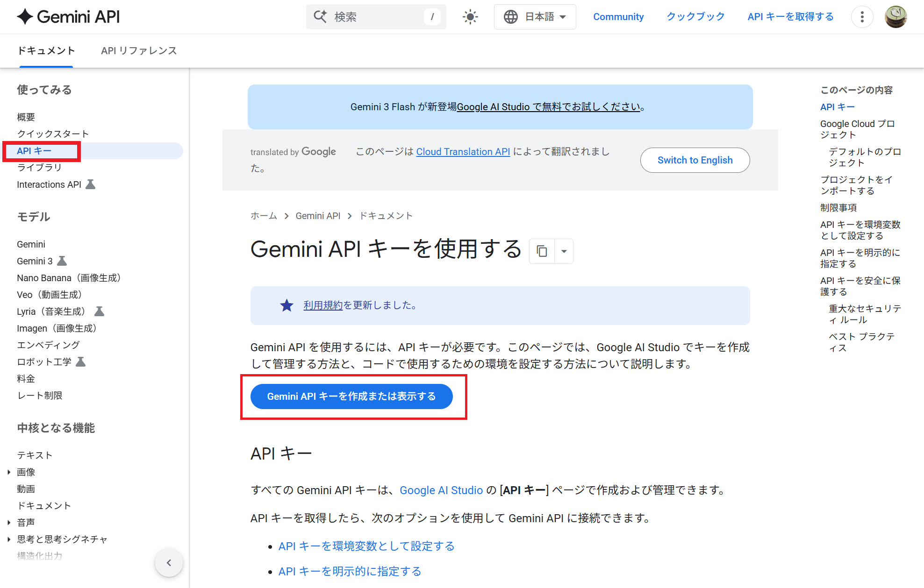Click the copy page icon beside title
Image resolution: width=924 pixels, height=588 pixels.
pos(542,251)
